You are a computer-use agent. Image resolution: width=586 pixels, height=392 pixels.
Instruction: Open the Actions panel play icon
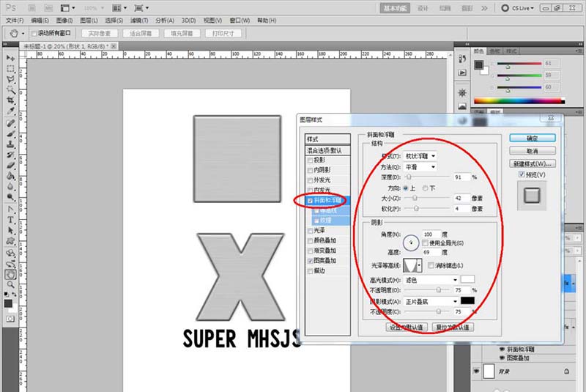pyautogui.click(x=462, y=73)
